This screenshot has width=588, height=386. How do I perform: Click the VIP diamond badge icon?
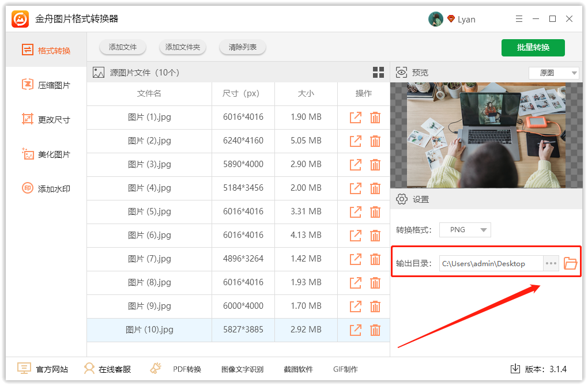point(451,19)
